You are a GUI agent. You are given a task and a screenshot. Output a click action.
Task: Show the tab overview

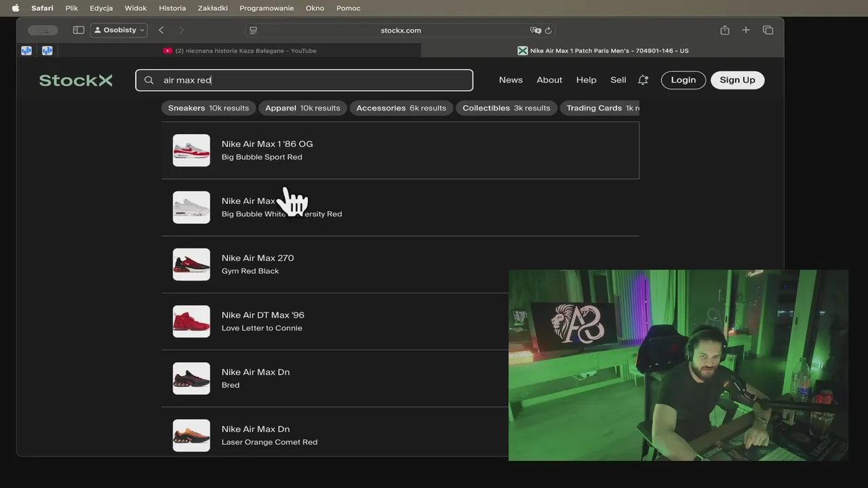tap(768, 30)
